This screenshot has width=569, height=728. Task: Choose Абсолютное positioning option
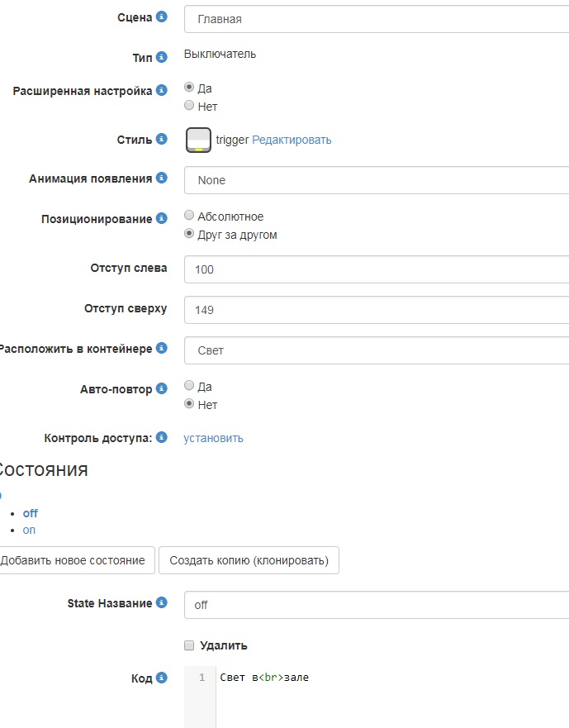coord(189,216)
